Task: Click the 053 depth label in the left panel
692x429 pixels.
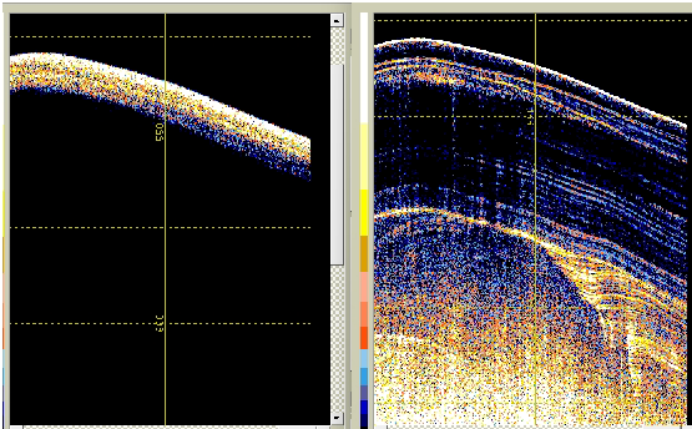Action: coord(158,132)
